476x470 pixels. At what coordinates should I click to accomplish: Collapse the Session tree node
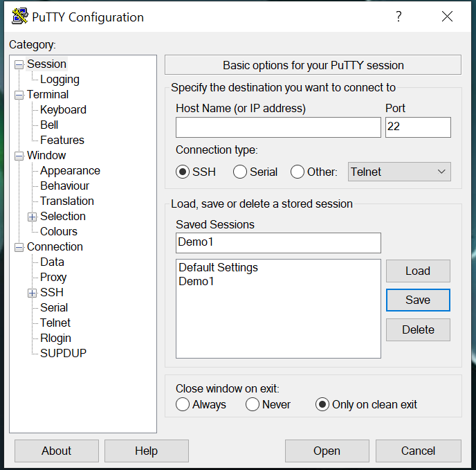pos(19,64)
